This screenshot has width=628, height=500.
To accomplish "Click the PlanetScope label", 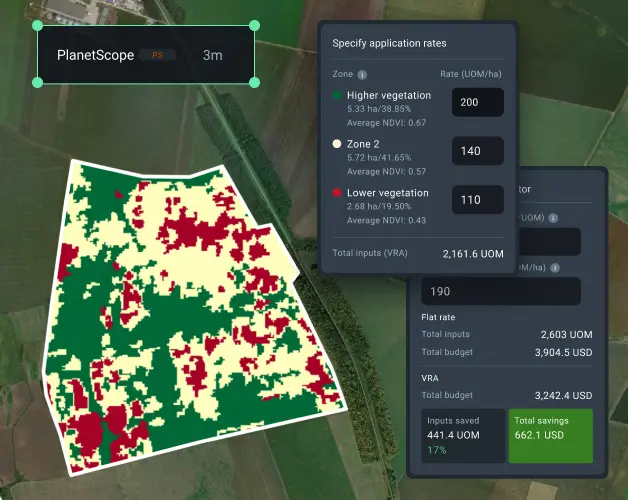I will (95, 56).
